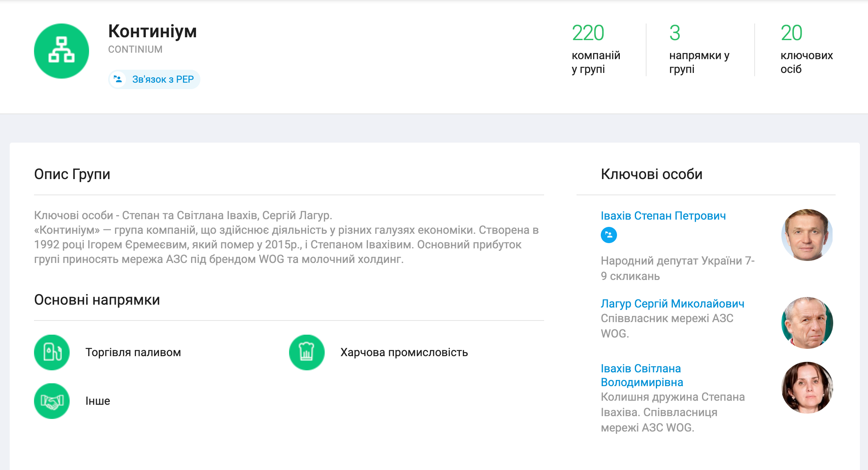Open Івахів Степан Петрович profile link
The width and height of the screenshot is (868, 470).
coord(663,216)
